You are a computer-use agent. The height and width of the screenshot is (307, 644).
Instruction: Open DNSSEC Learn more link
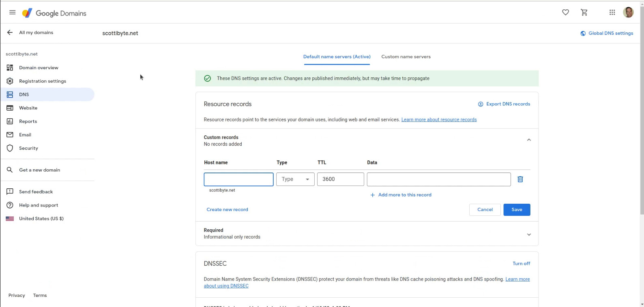[x=517, y=279]
